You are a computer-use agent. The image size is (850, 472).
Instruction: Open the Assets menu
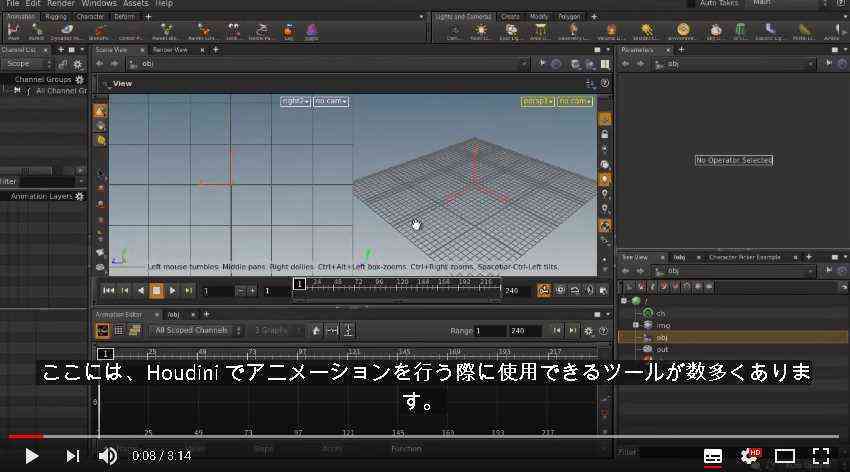[x=136, y=3]
